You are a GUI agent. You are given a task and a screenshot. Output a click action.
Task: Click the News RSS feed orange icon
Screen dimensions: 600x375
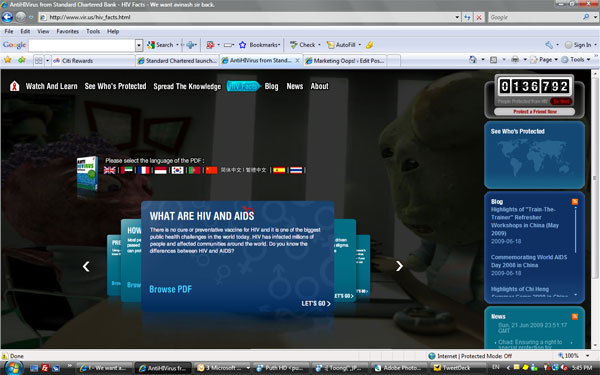[x=574, y=316]
